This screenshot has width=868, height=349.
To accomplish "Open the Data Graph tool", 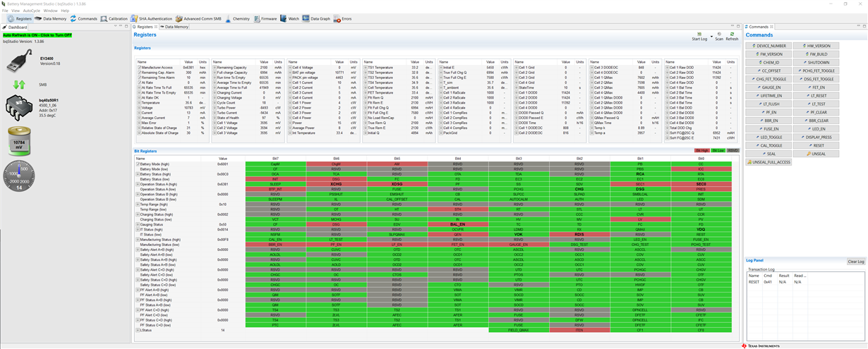I will (x=317, y=18).
